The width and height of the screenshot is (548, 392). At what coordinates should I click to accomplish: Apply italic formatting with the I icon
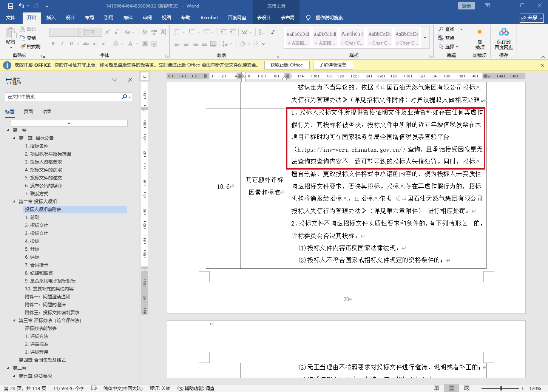(62, 44)
